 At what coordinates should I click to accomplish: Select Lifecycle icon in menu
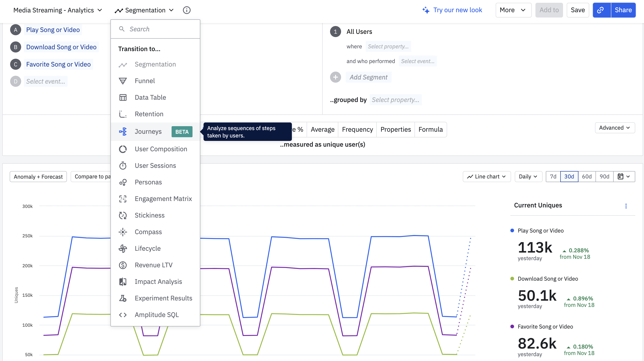pyautogui.click(x=123, y=248)
